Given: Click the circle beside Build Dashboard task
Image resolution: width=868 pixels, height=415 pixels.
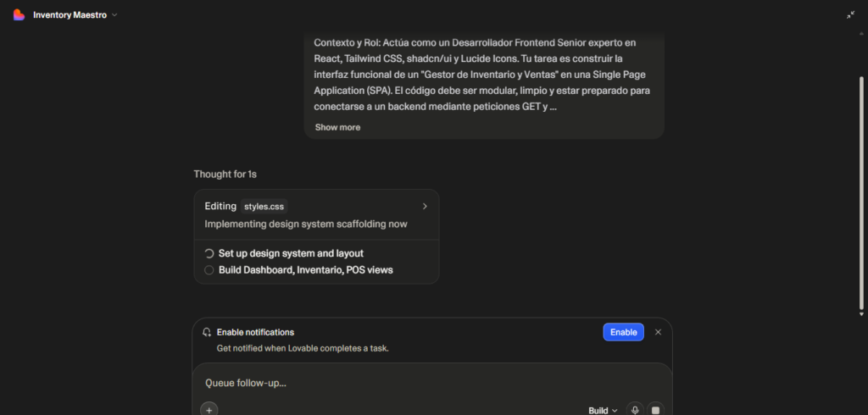Looking at the screenshot, I should tap(209, 270).
